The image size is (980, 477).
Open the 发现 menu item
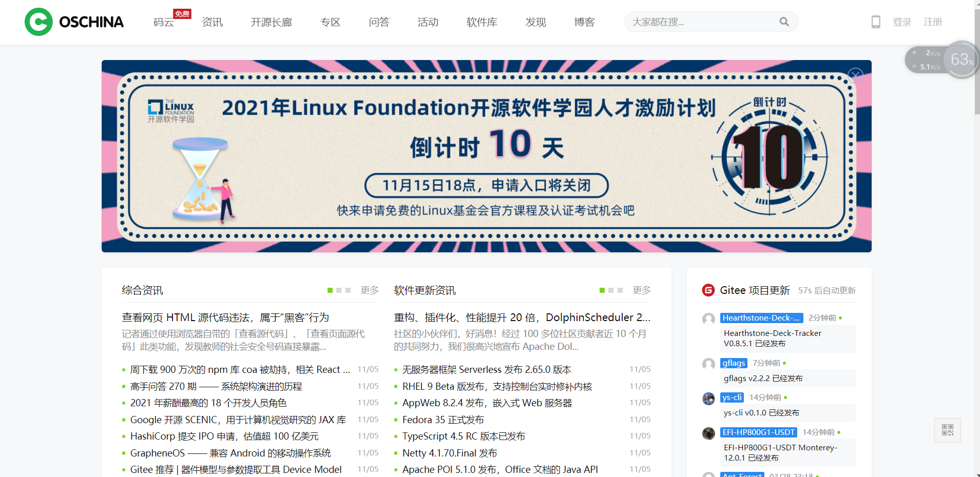pos(535,22)
